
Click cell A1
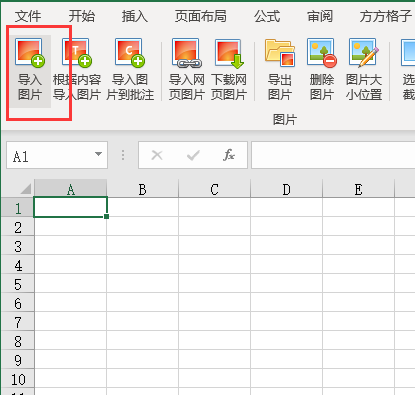click(71, 207)
